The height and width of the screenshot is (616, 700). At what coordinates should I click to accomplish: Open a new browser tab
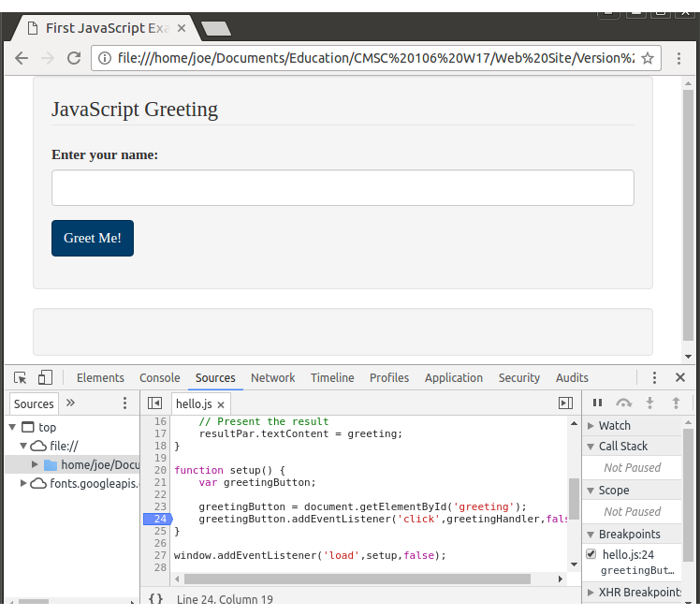[216, 29]
